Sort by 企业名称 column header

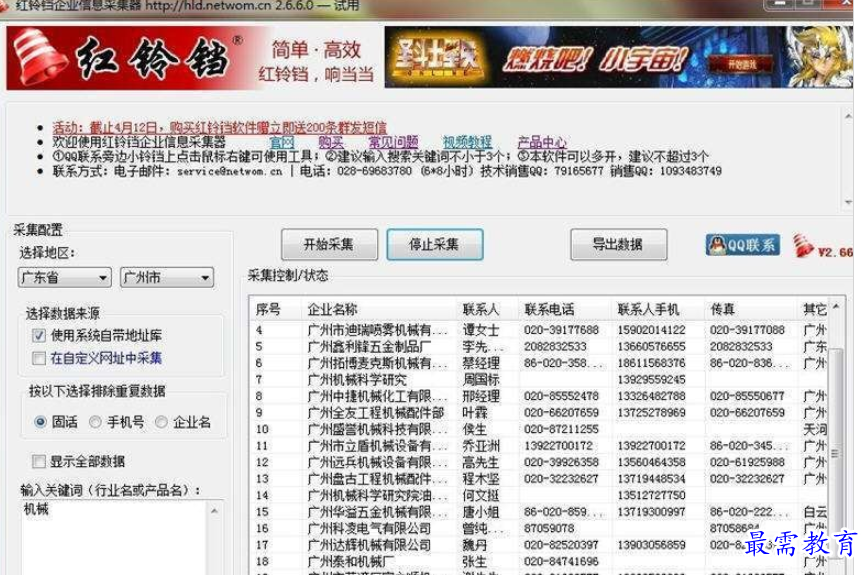[x=378, y=309]
